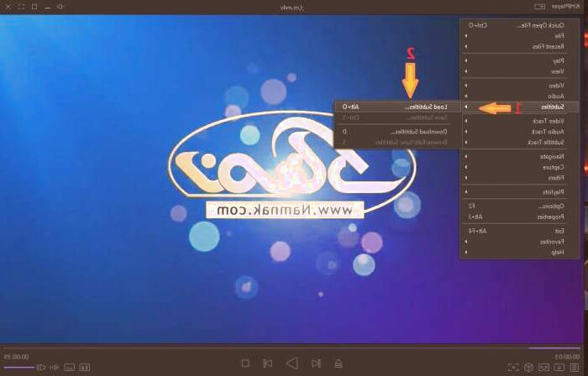Click the pin on top icon in title bar
Image resolution: width=588 pixels, height=376 pixels.
(60, 7)
